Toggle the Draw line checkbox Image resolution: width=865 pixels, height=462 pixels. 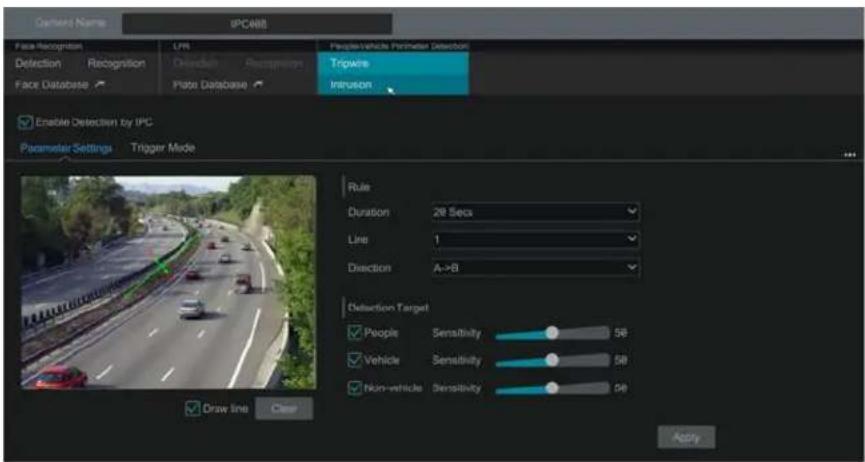[x=193, y=409]
